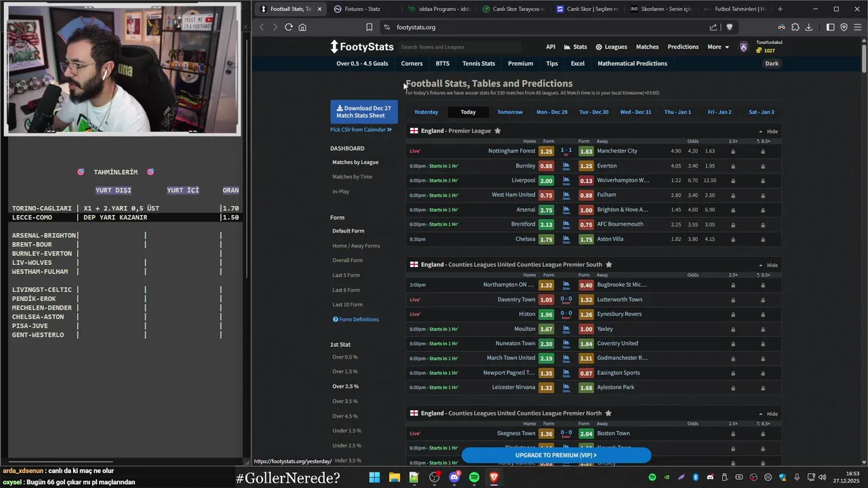Click the share page icon in address bar

[x=713, y=27]
